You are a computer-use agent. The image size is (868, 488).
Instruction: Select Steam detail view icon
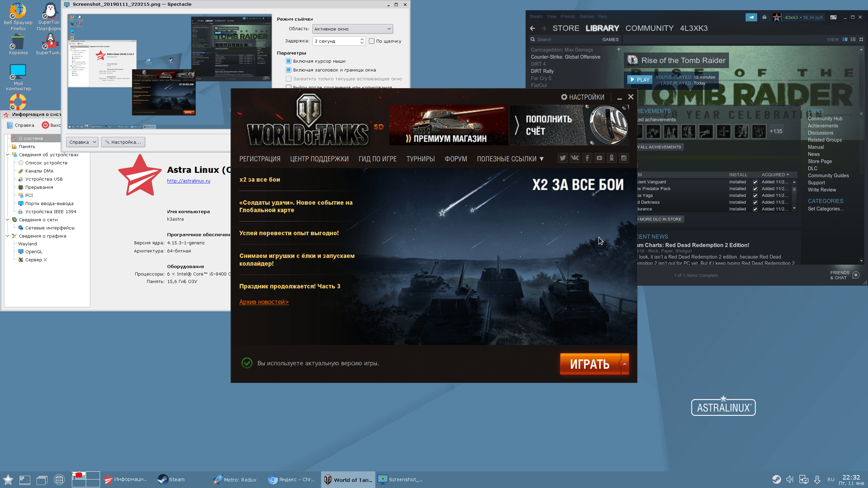[845, 39]
